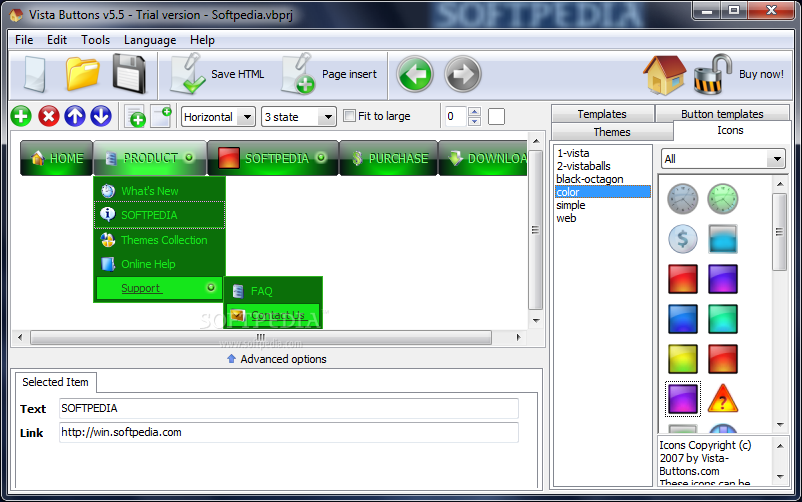Open the 3 state dropdown

click(x=299, y=117)
